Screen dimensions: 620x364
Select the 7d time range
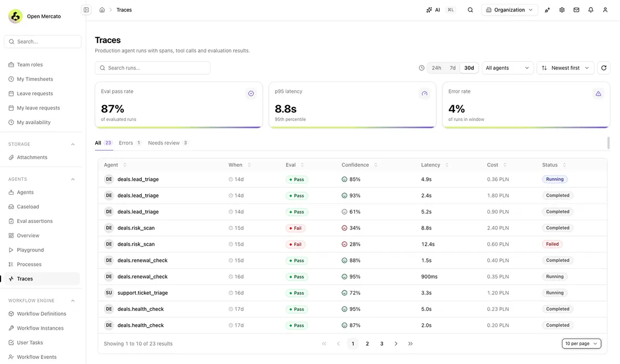tap(453, 68)
